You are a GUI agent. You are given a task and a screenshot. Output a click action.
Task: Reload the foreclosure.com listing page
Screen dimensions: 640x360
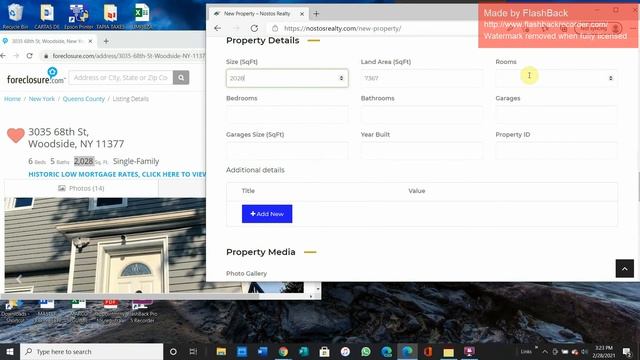coord(29,56)
